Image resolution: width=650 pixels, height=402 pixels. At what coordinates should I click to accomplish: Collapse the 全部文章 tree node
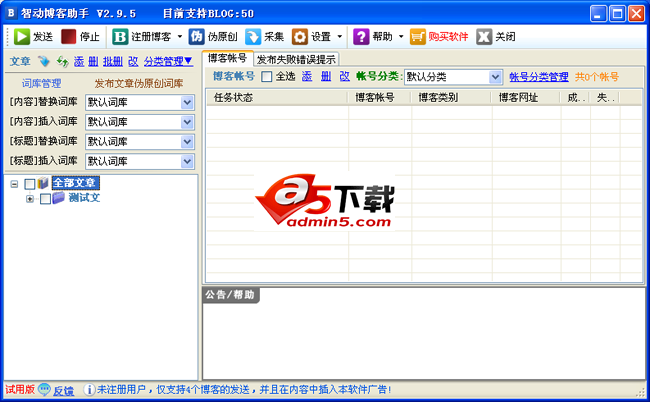pyautogui.click(x=15, y=184)
